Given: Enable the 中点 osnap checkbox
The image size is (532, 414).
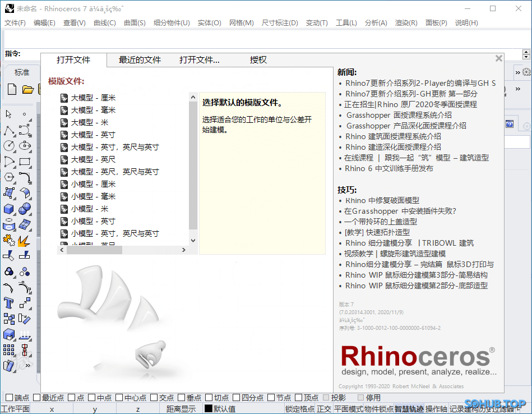Looking at the screenshot, I should pyautogui.click(x=91, y=397).
